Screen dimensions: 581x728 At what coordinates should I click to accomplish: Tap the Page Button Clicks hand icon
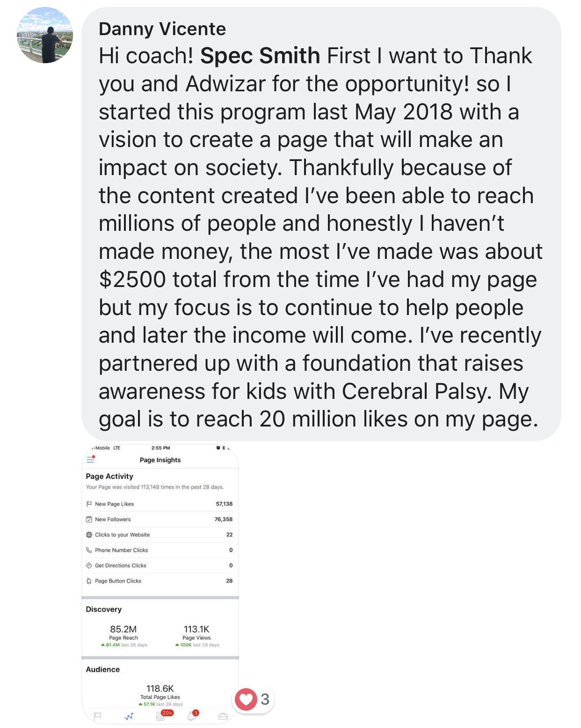pos(89,581)
